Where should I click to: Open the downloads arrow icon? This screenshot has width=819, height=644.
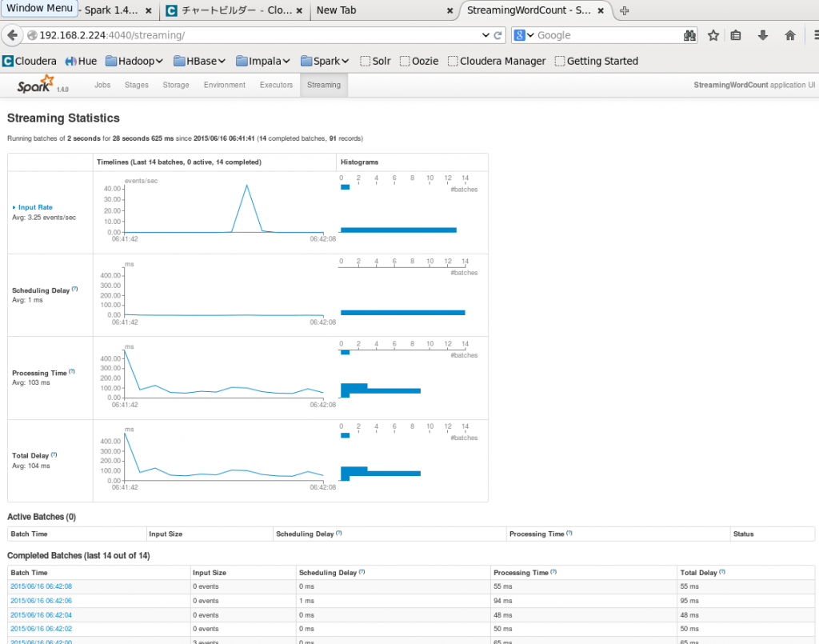762,35
